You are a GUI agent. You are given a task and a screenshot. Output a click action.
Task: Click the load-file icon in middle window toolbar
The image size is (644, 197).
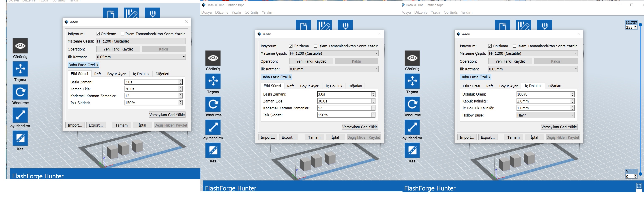[x=303, y=25]
